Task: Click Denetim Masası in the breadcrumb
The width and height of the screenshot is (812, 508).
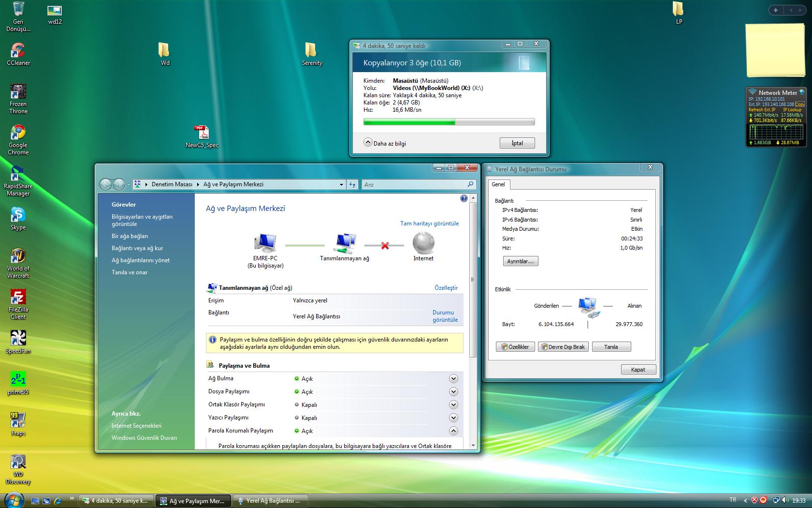Action: coord(172,184)
